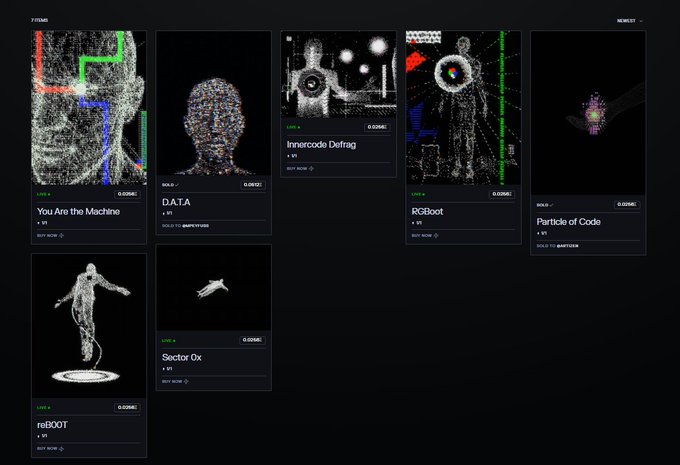Open the reBOOT artwork thumbnail
Image resolution: width=680 pixels, height=465 pixels.
(89, 326)
